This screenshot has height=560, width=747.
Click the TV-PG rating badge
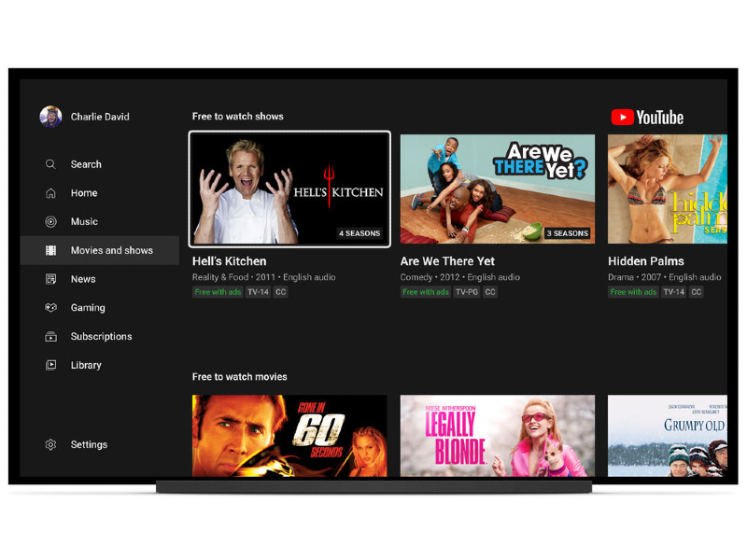pyautogui.click(x=467, y=292)
